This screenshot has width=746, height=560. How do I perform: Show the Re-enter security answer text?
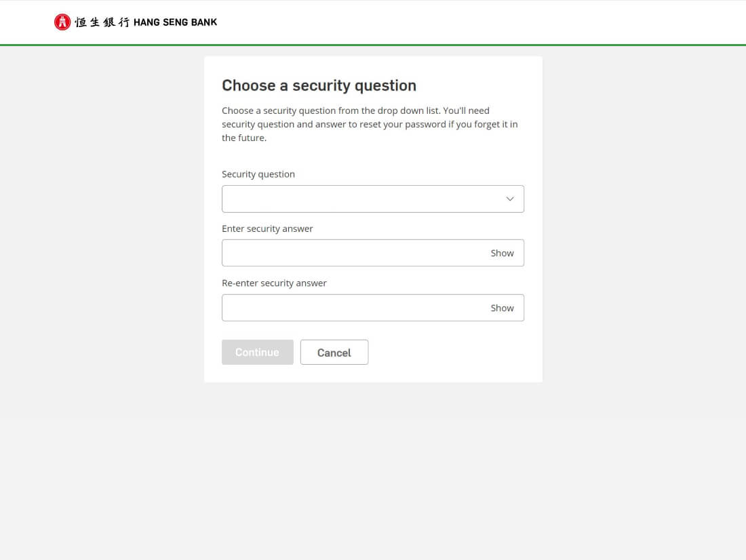click(x=502, y=308)
